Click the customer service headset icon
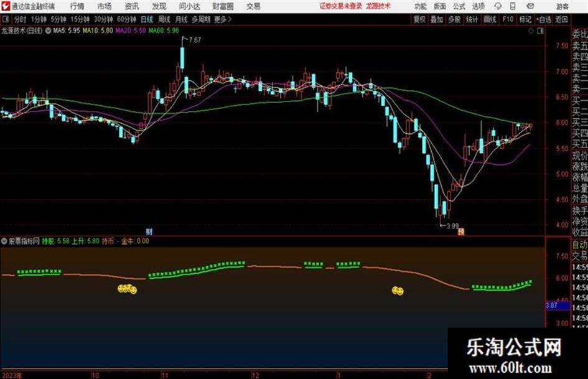This screenshot has width=588, height=379. pyautogui.click(x=498, y=6)
